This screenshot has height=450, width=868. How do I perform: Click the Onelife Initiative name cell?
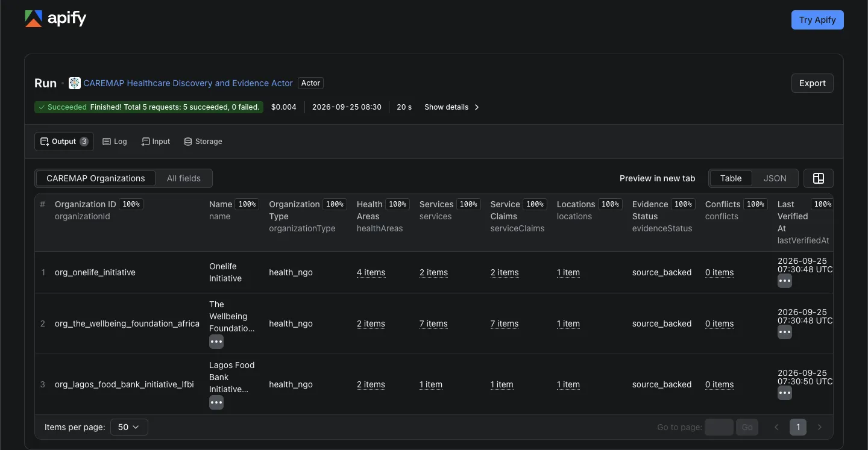click(225, 272)
